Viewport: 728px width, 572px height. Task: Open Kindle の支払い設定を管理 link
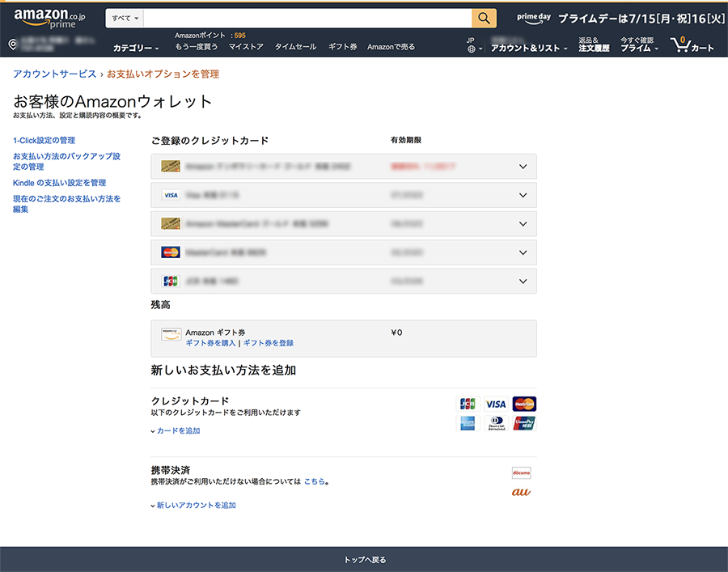click(59, 183)
